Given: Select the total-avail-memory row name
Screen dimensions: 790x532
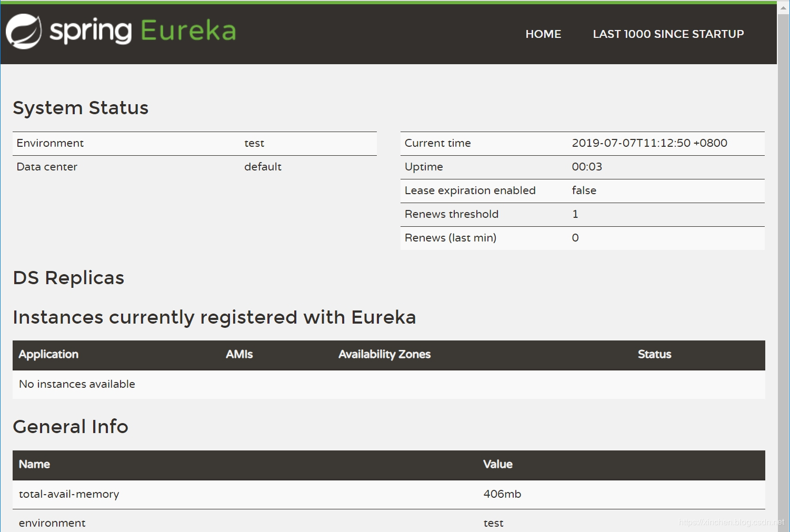Looking at the screenshot, I should [69, 494].
